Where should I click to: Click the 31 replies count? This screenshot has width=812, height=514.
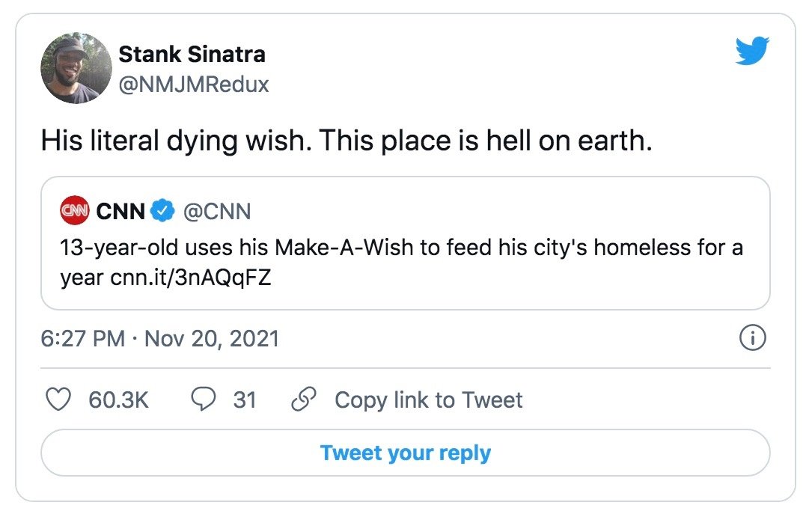(245, 400)
